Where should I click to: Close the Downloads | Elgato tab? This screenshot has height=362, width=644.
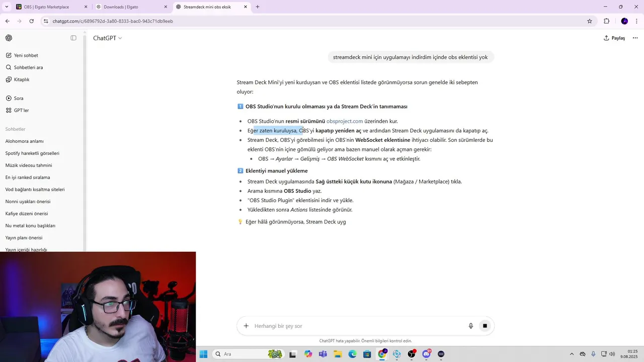click(x=166, y=7)
